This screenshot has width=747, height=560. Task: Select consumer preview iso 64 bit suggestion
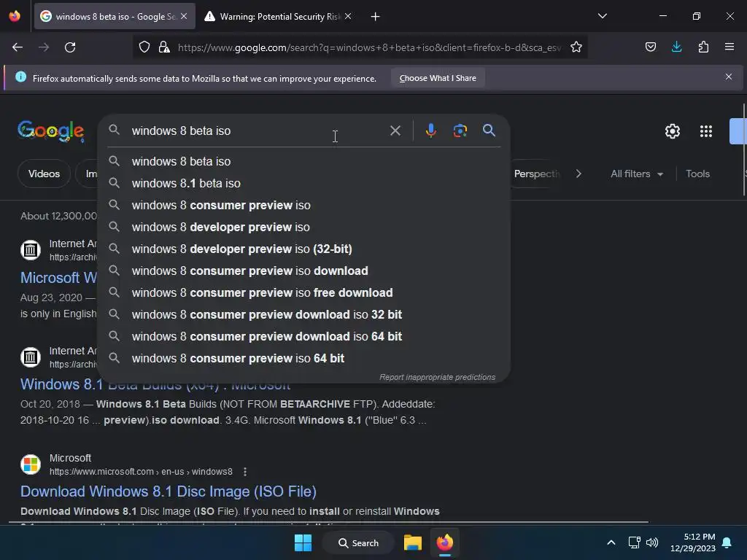coord(304,359)
